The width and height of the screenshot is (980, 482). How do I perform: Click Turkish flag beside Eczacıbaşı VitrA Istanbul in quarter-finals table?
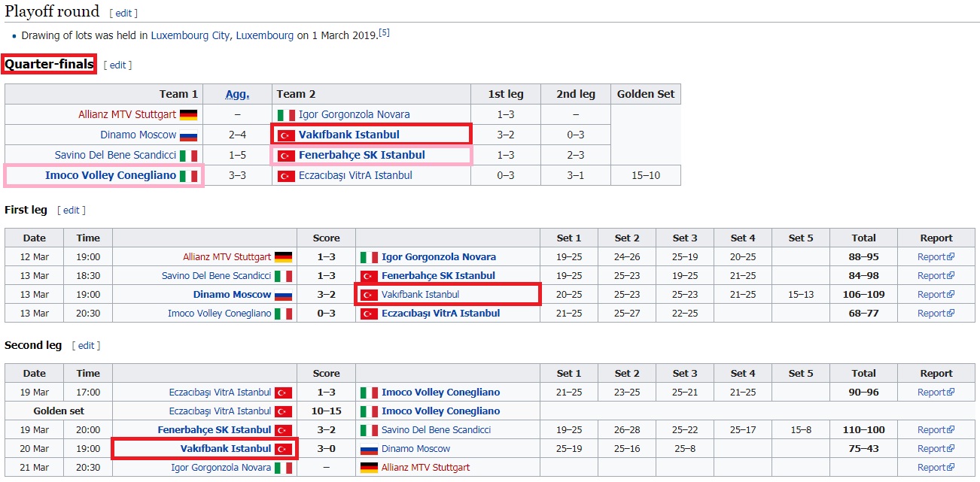tap(286, 176)
